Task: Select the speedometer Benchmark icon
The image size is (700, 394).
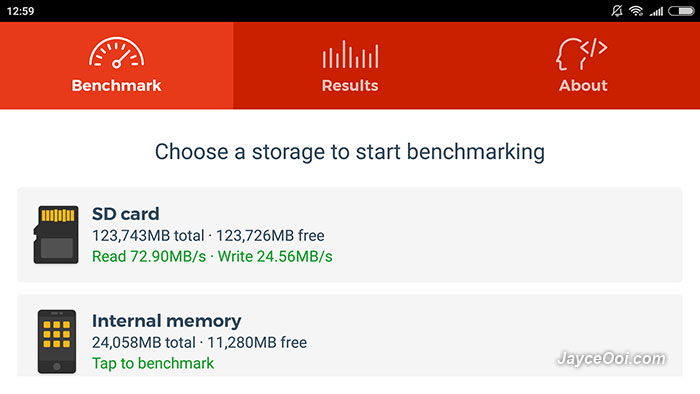Action: tap(116, 53)
